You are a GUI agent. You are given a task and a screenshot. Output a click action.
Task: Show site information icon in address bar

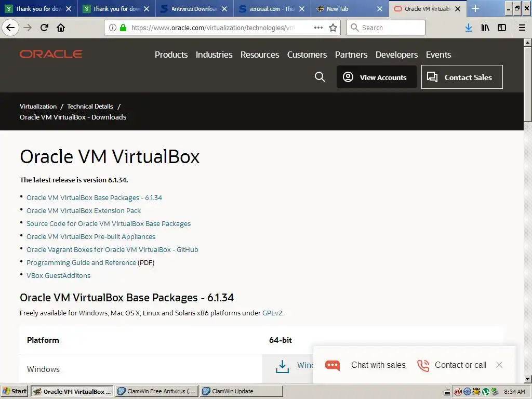click(113, 28)
